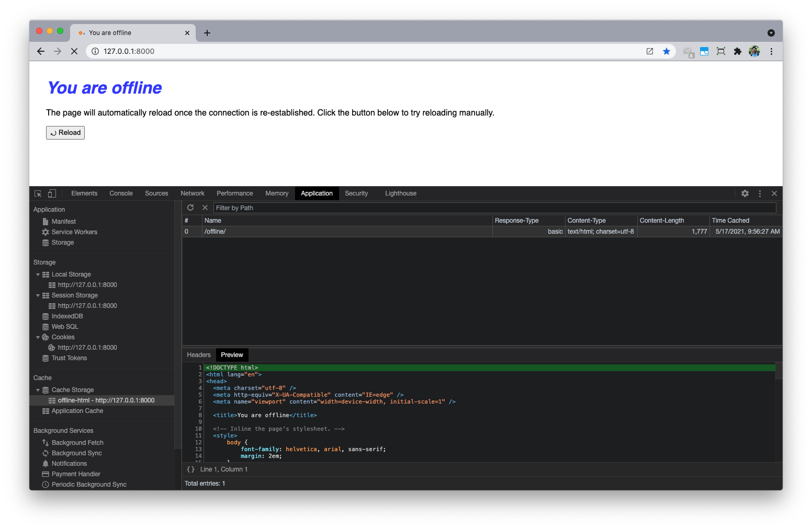Open Service Workers in sidebar
Image resolution: width=812 pixels, height=529 pixels.
pos(74,232)
